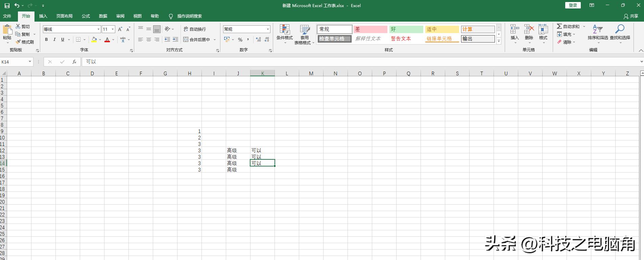The image size is (644, 260).
Task: Open the number format dropdown 常规
Action: tap(268, 29)
